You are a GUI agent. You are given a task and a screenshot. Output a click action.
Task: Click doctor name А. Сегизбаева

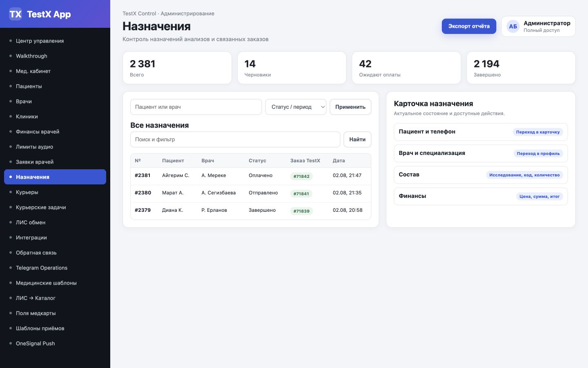pos(218,193)
